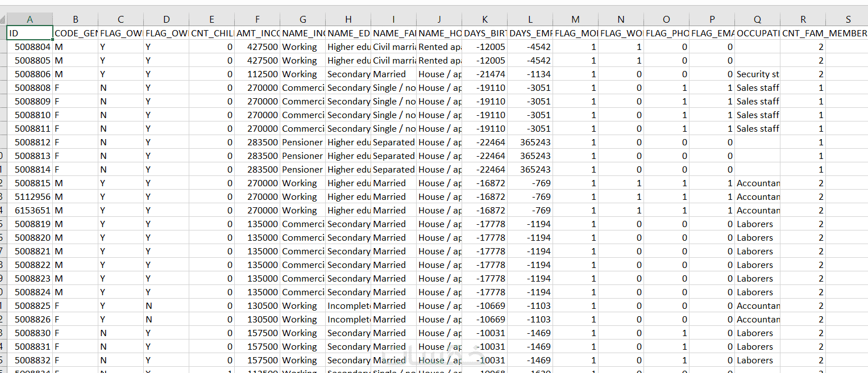
Task: Click the ID header cell
Action: pos(30,33)
